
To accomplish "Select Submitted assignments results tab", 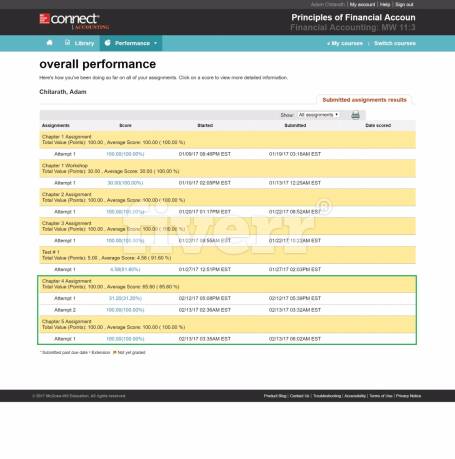I will tap(364, 100).
